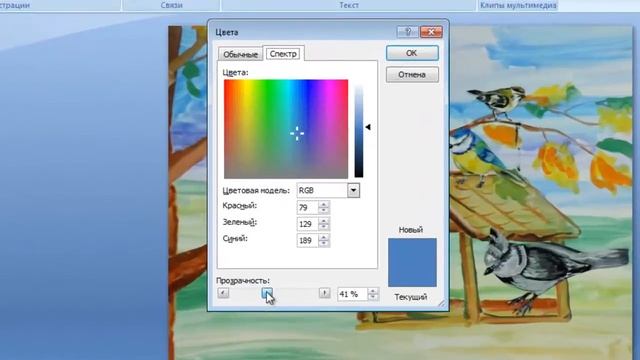Image resolution: width=640 pixels, height=360 pixels.
Task: Click the Новый color preview swatch
Action: pos(412,262)
